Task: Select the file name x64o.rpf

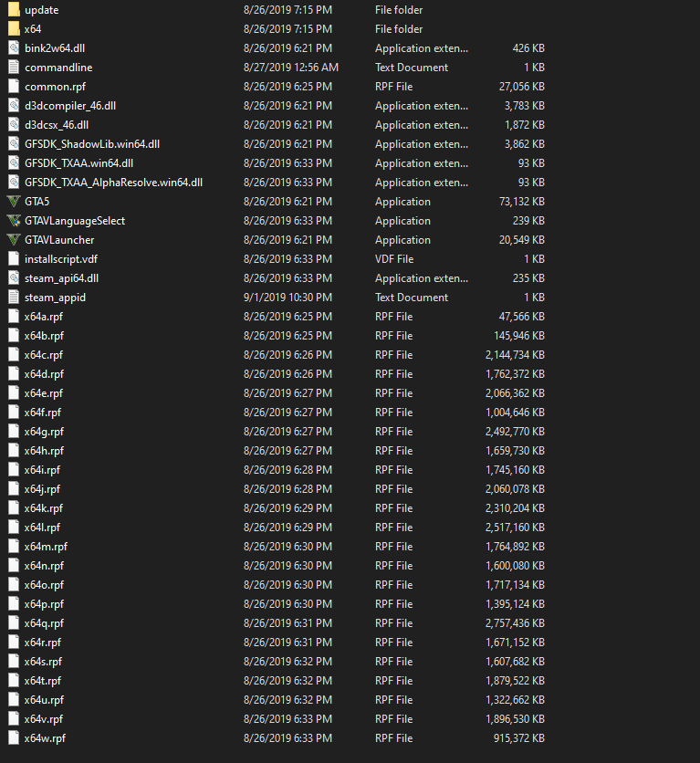Action: (x=45, y=585)
